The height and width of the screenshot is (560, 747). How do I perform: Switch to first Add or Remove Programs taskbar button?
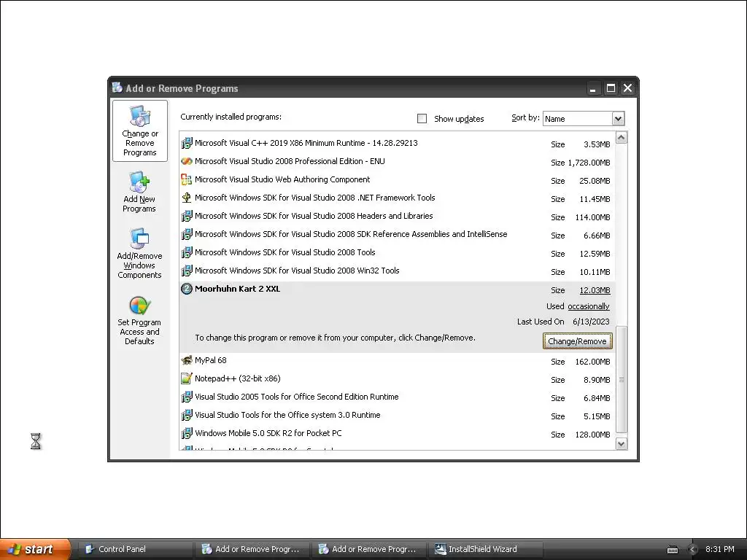[x=252, y=549]
